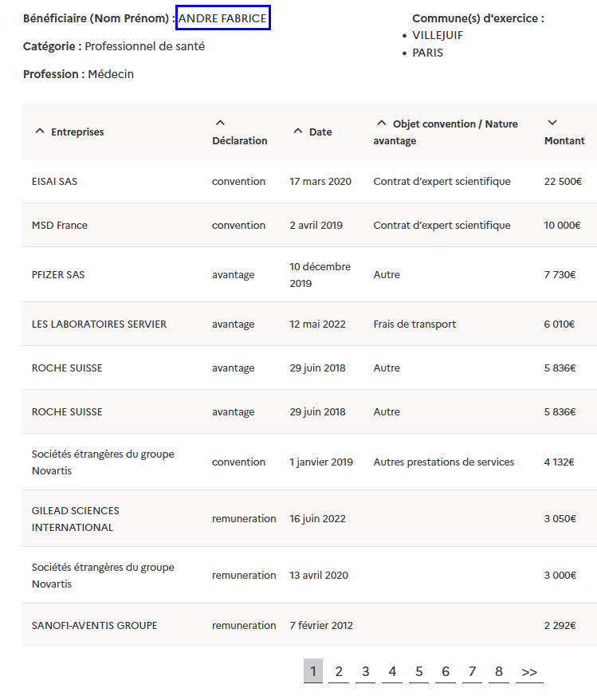Navigate to page 5
597x700 pixels.
(x=418, y=671)
